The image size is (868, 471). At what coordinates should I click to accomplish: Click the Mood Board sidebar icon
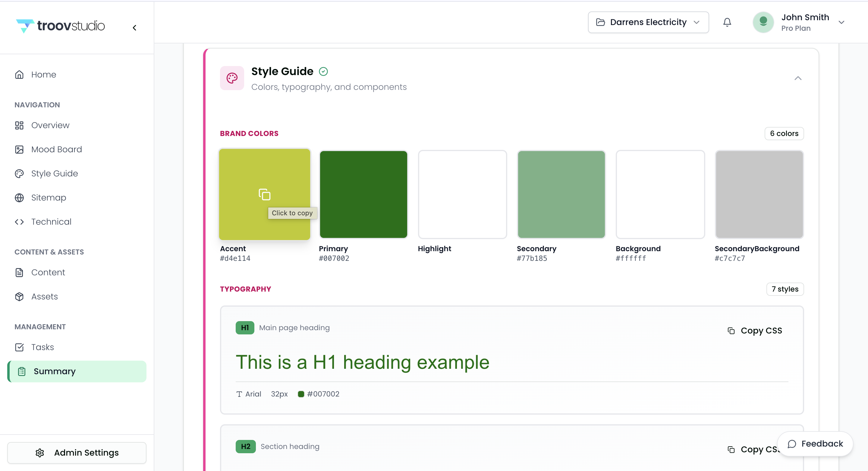coord(19,149)
